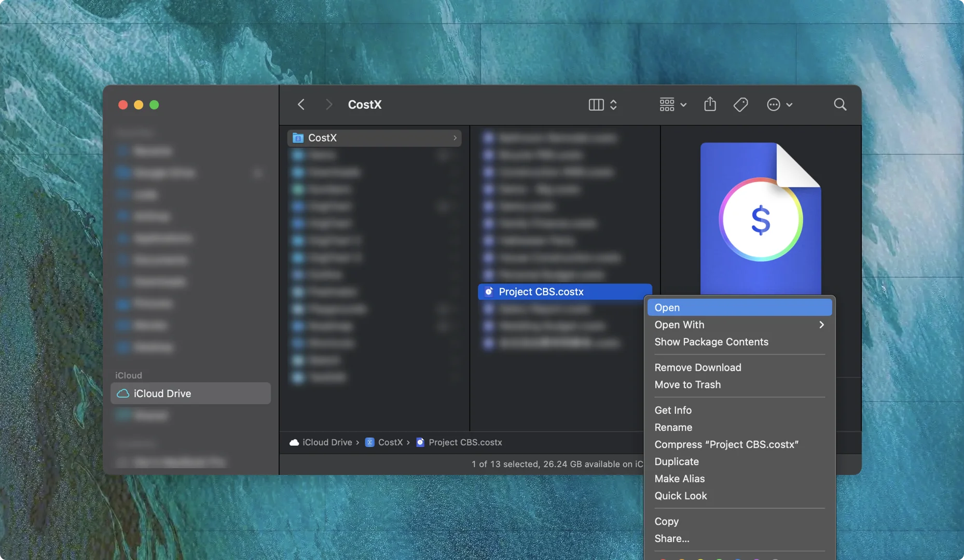Screen dimensions: 964x560
Task: Click Compress "Project CBS.costx" option
Action: 726,444
